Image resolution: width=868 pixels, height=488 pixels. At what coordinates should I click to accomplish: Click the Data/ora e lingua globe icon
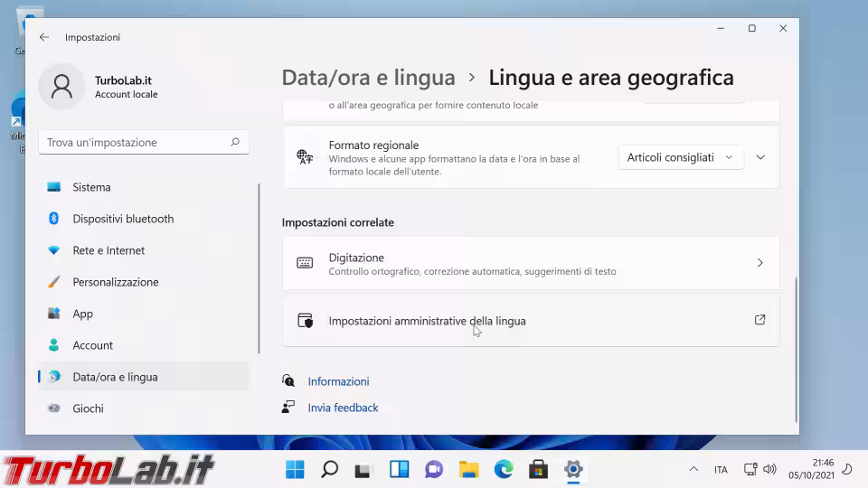[53, 376]
